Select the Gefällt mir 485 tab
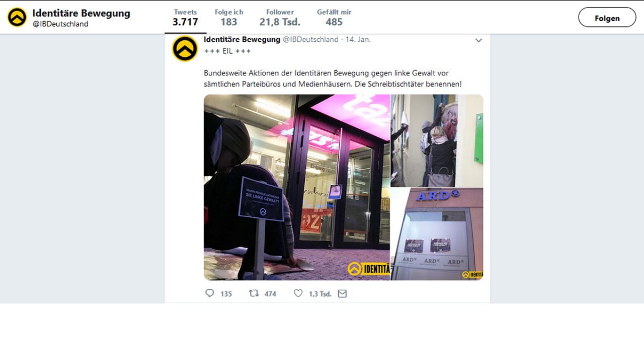Image resolution: width=644 pixels, height=362 pixels. (334, 17)
